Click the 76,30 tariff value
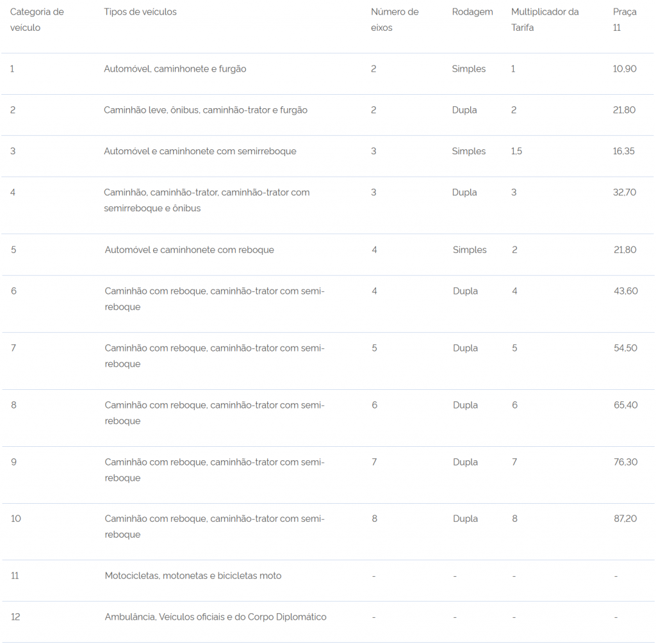The width and height of the screenshot is (656, 644). pos(626,462)
